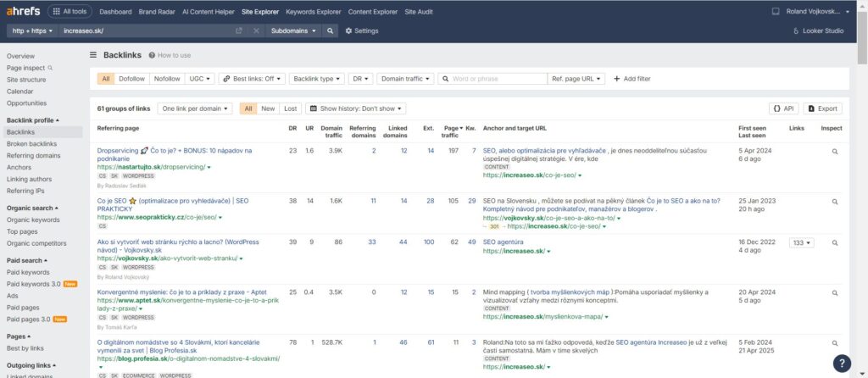This screenshot has width=868, height=378.
Task: Open the Domain traffic filter dropdown
Action: pos(405,79)
